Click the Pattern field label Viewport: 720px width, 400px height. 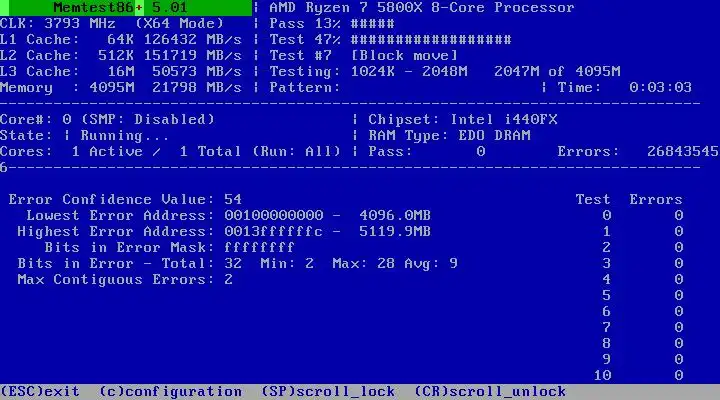304,87
